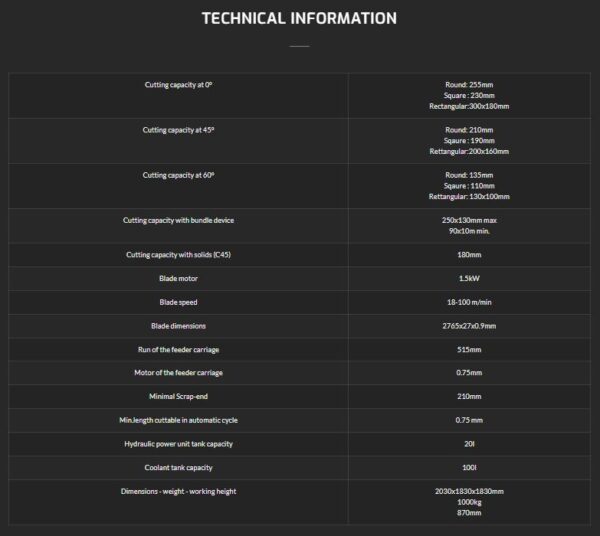The width and height of the screenshot is (600, 536).
Task: Click the 1.5kW blade motor value
Action: point(469,279)
